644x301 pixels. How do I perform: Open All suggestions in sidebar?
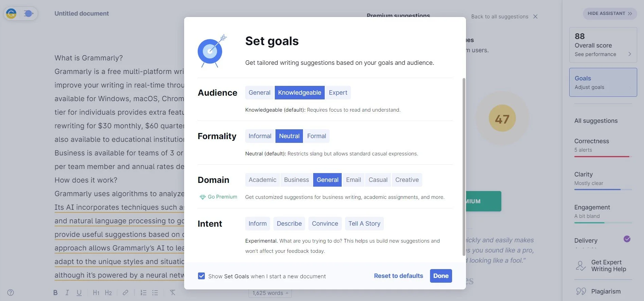click(x=596, y=121)
